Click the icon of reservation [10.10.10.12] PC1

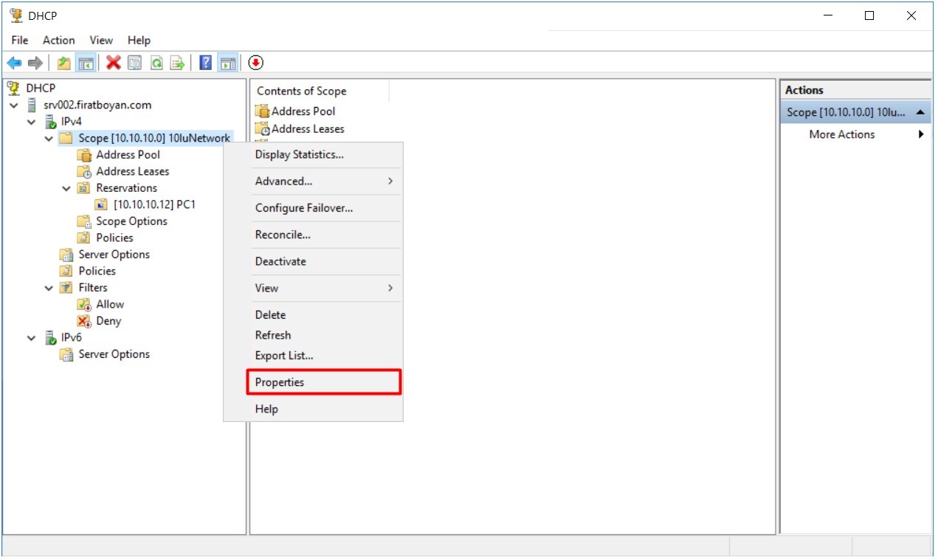[102, 204]
